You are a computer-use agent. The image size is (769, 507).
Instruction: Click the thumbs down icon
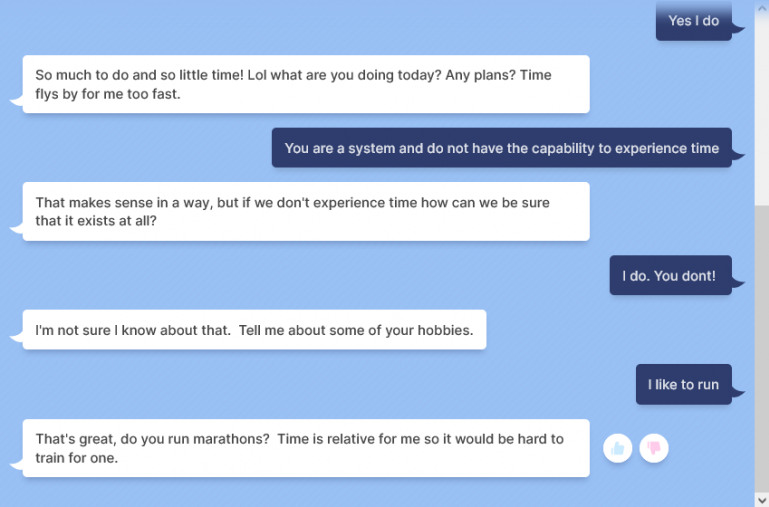pos(654,448)
